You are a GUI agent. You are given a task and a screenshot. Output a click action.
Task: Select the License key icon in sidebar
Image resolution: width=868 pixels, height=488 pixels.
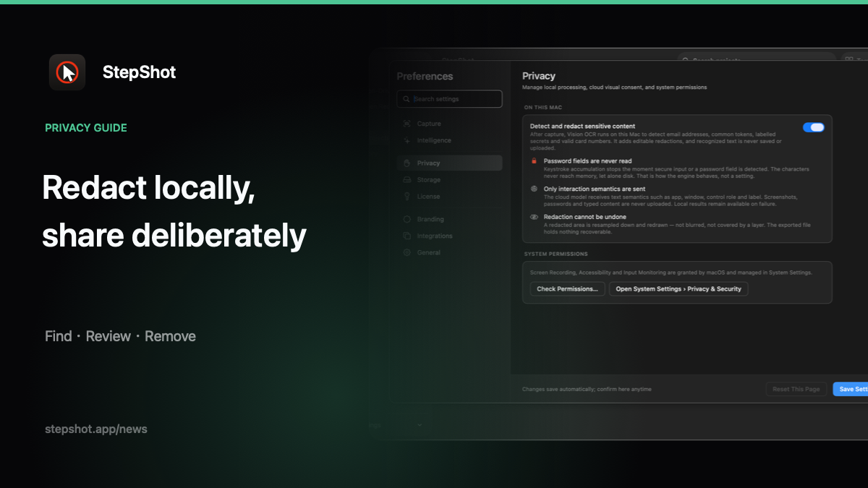point(407,196)
